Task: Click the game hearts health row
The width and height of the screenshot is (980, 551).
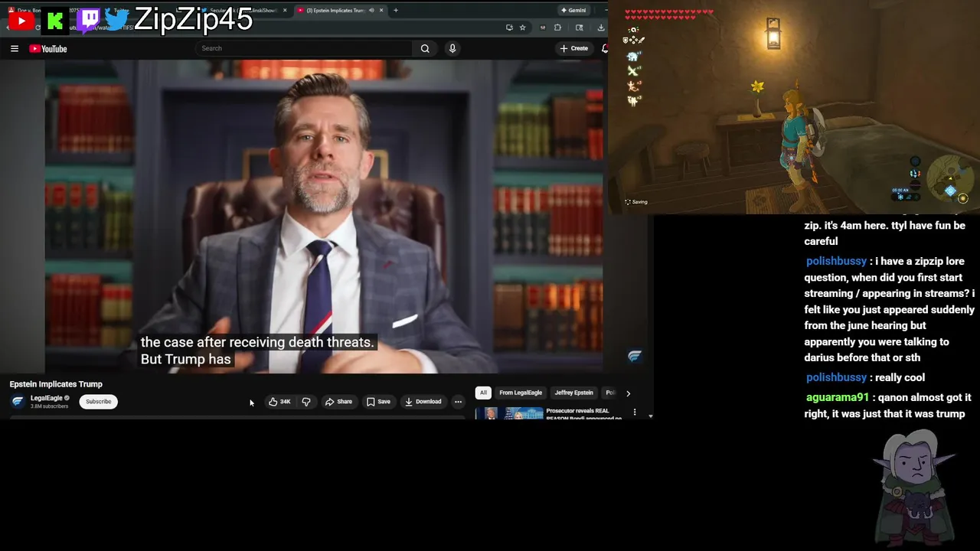Action: point(669,15)
